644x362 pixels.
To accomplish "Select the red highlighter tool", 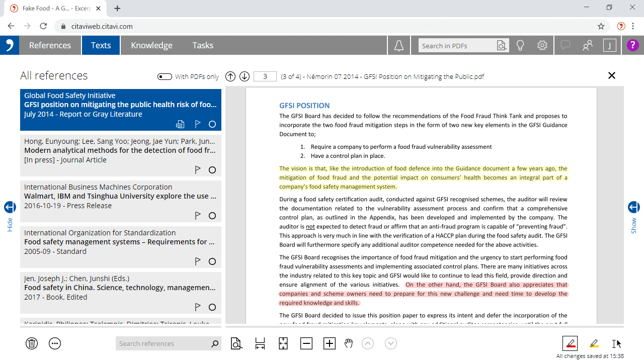I will (x=570, y=343).
